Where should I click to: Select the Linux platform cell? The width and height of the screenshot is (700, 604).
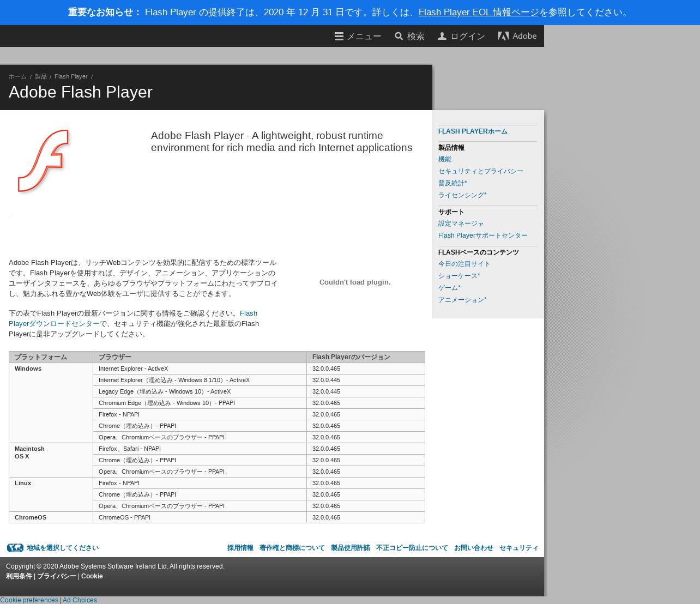(51, 494)
